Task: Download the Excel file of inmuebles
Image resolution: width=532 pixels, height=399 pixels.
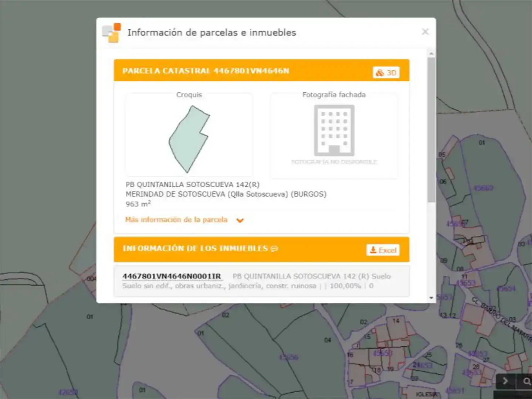Action: pos(383,250)
